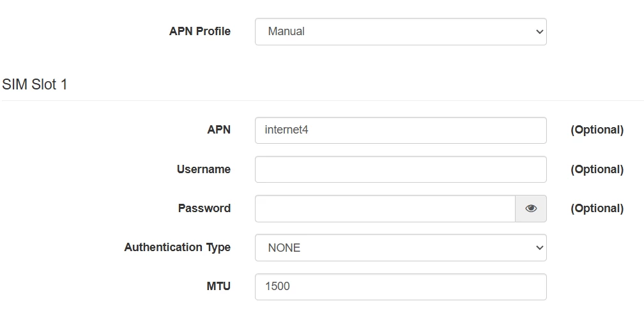Click the SIM Slot 1 section heading
This screenshot has width=644, height=315.
34,84
